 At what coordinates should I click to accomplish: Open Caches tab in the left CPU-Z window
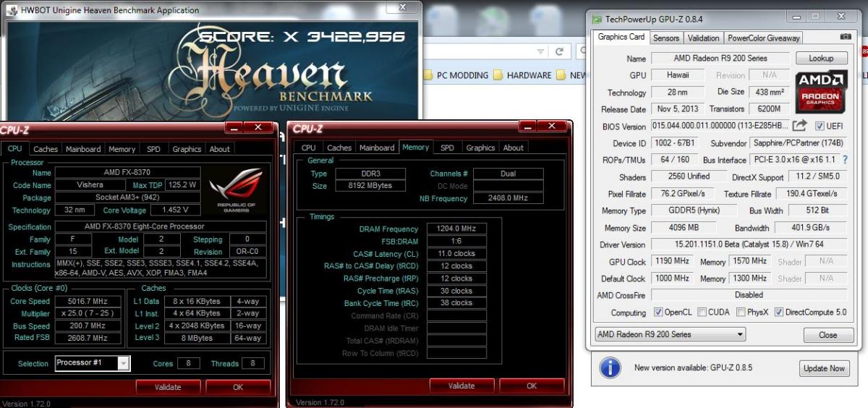coord(46,149)
